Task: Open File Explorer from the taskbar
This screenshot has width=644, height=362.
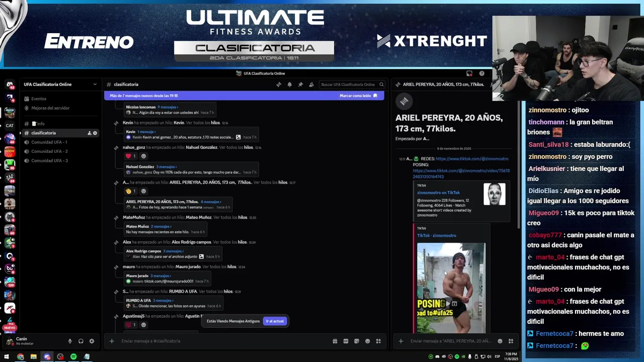Action: click(34, 356)
